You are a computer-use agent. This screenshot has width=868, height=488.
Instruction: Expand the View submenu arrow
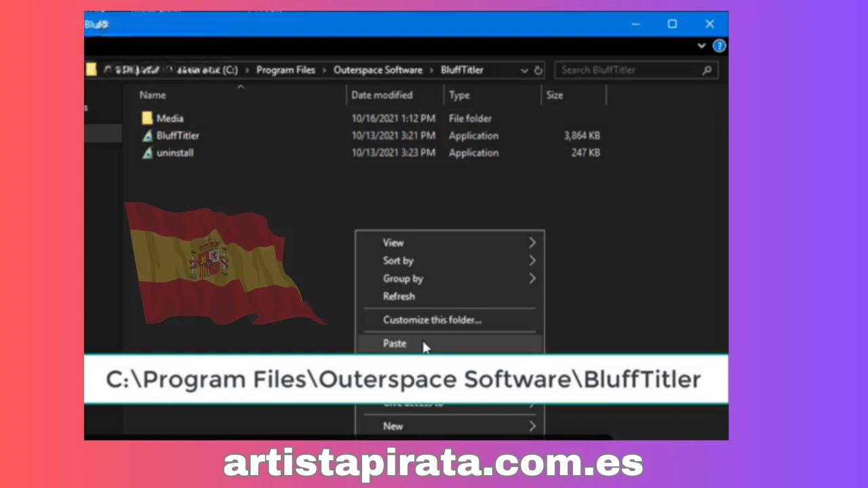(532, 243)
